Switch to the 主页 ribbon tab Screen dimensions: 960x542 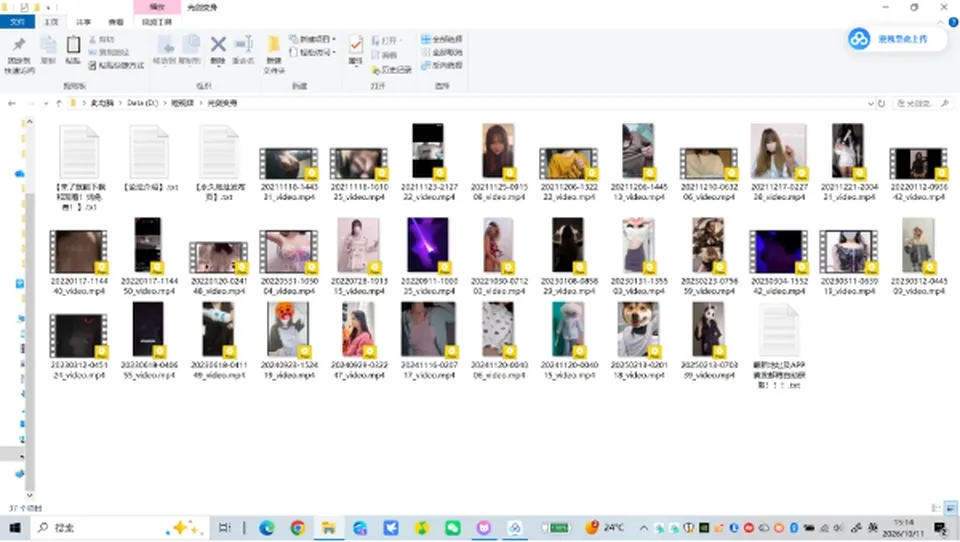(51, 22)
